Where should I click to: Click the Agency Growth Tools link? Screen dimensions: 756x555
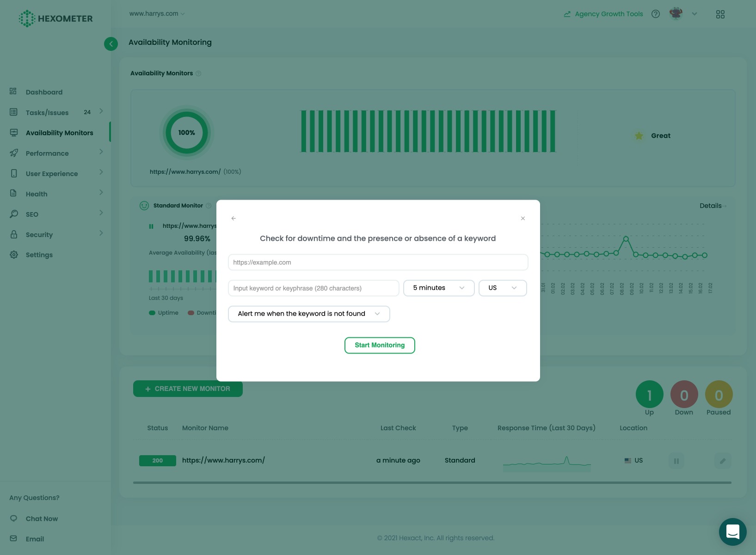click(603, 14)
